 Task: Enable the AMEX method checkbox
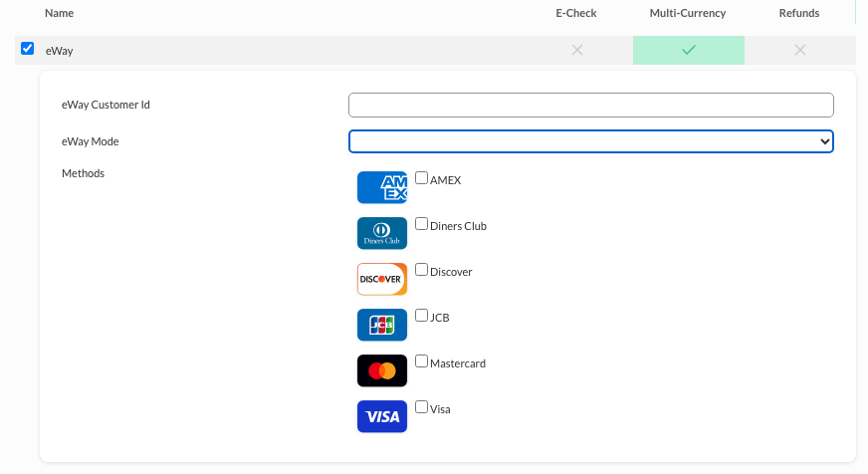421,177
